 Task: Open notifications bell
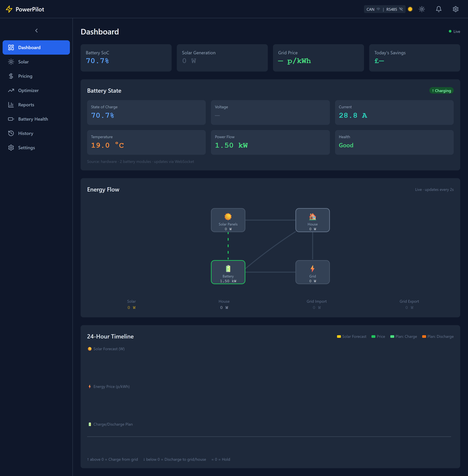[x=439, y=9]
